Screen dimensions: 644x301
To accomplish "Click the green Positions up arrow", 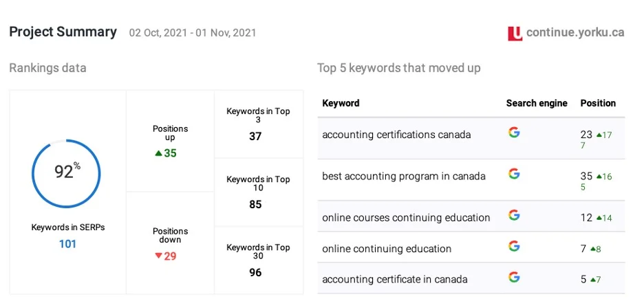I will click(158, 153).
